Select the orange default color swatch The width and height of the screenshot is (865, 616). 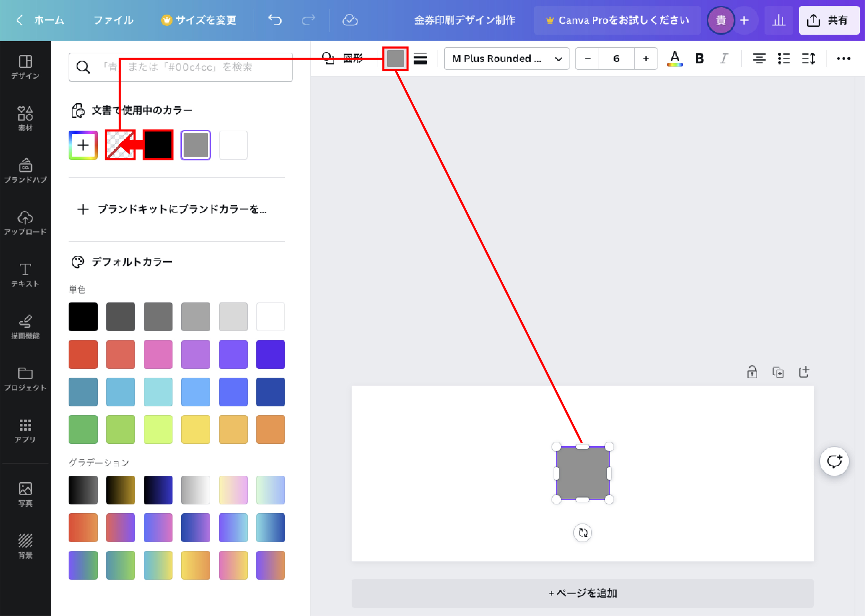[x=271, y=429]
